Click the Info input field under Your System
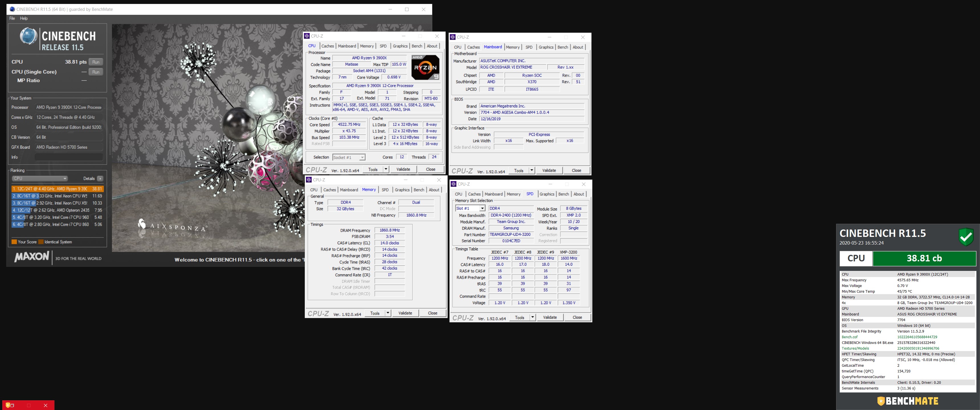Image resolution: width=980 pixels, height=410 pixels. (x=69, y=157)
